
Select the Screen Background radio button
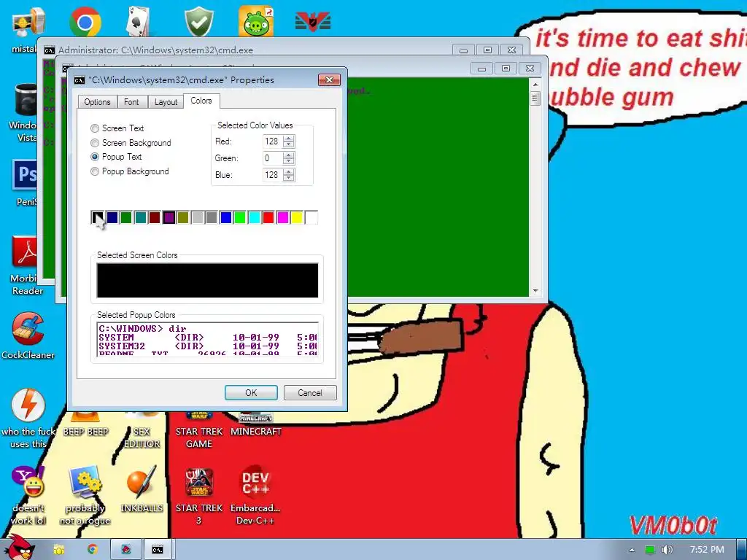coord(95,143)
